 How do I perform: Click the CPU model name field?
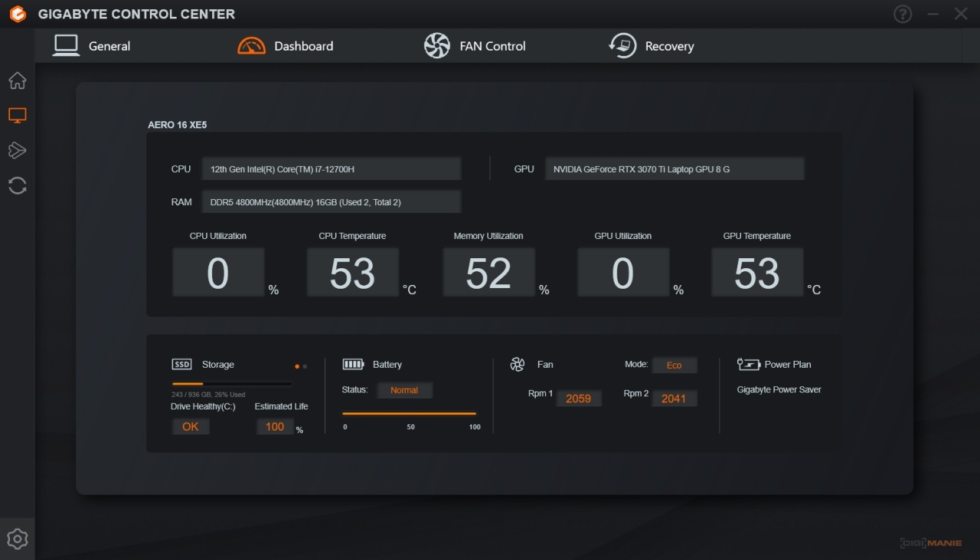tap(331, 169)
